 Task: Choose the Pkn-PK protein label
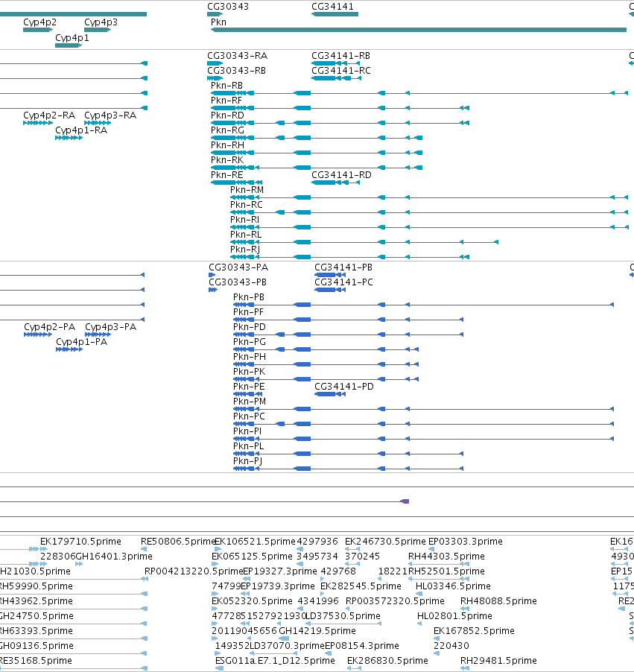249,372
